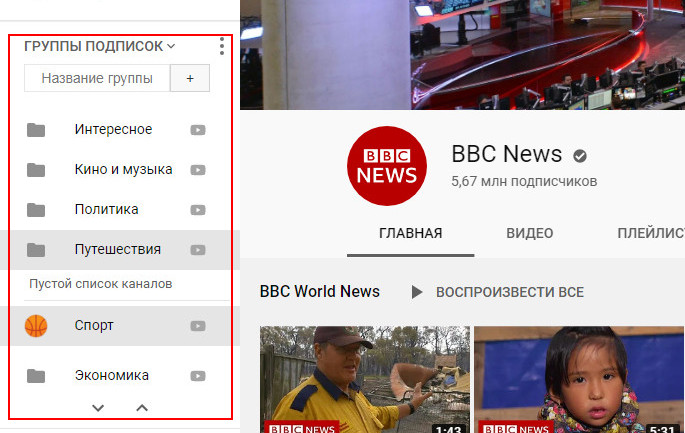685x433 pixels.
Task: Select the Экономика group
Action: [x=111, y=375]
